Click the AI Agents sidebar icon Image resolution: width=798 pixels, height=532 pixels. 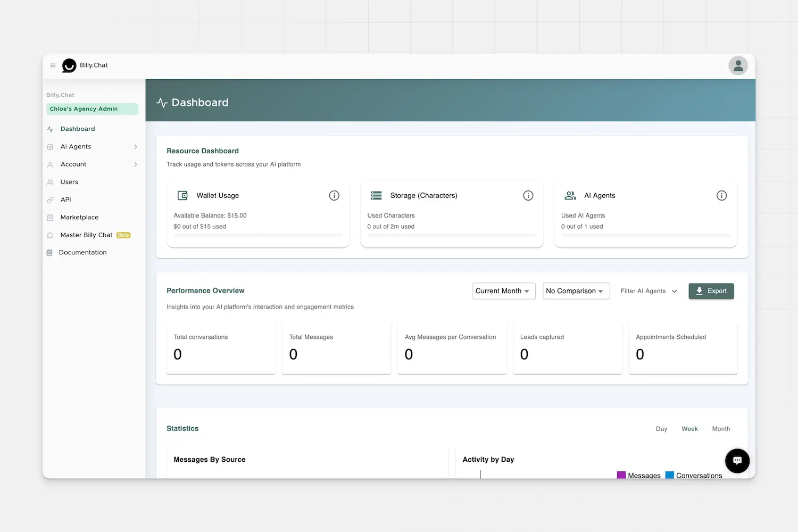50,147
